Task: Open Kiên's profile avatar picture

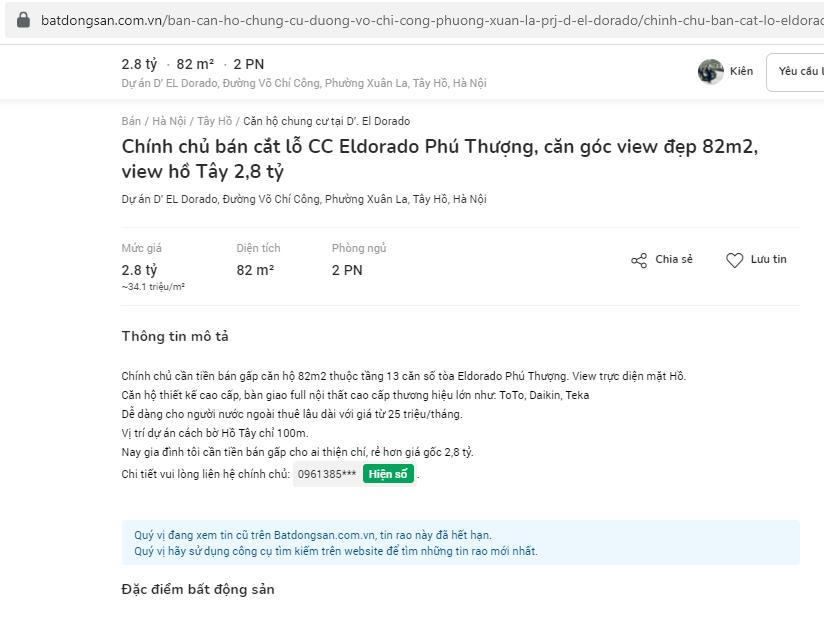Action: click(710, 71)
